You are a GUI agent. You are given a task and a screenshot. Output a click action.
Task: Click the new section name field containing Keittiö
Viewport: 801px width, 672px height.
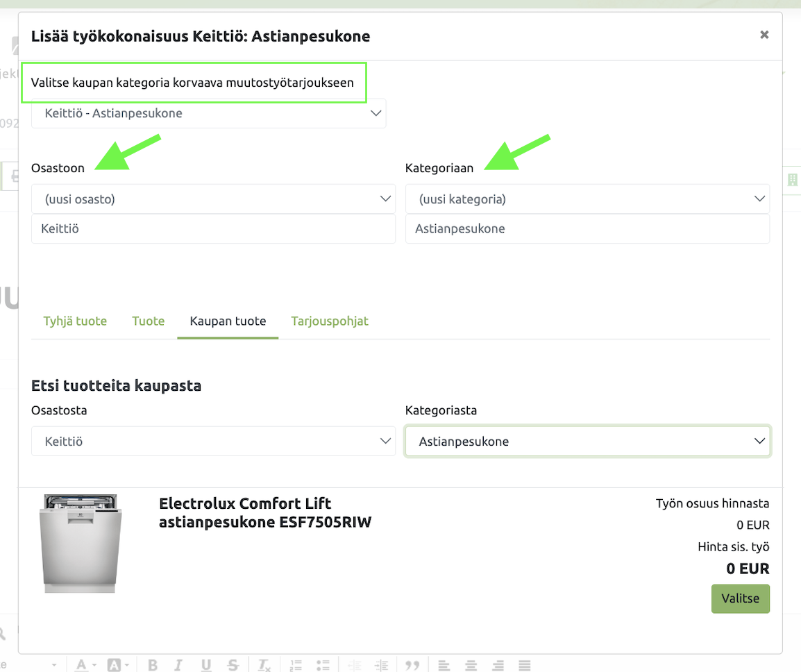click(x=213, y=228)
